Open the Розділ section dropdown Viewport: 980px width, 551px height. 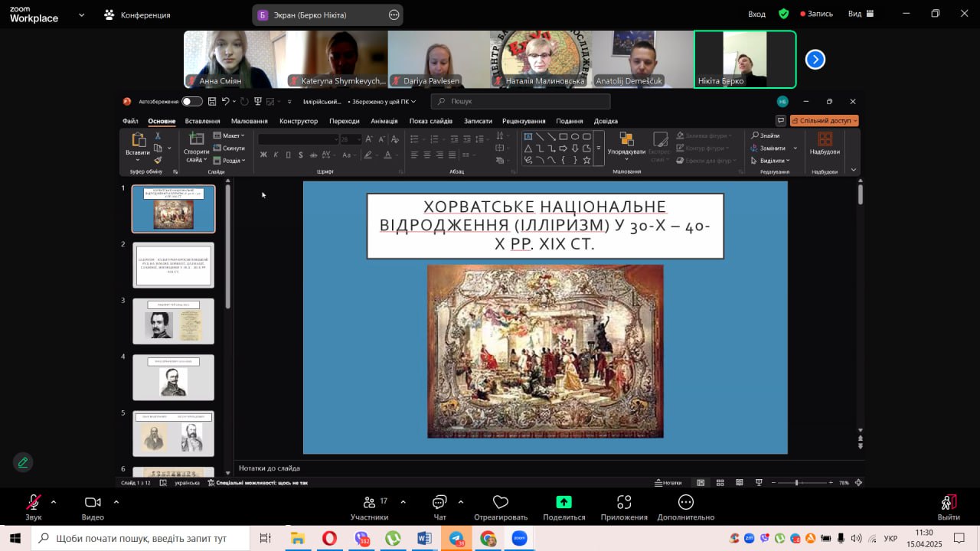pos(229,161)
